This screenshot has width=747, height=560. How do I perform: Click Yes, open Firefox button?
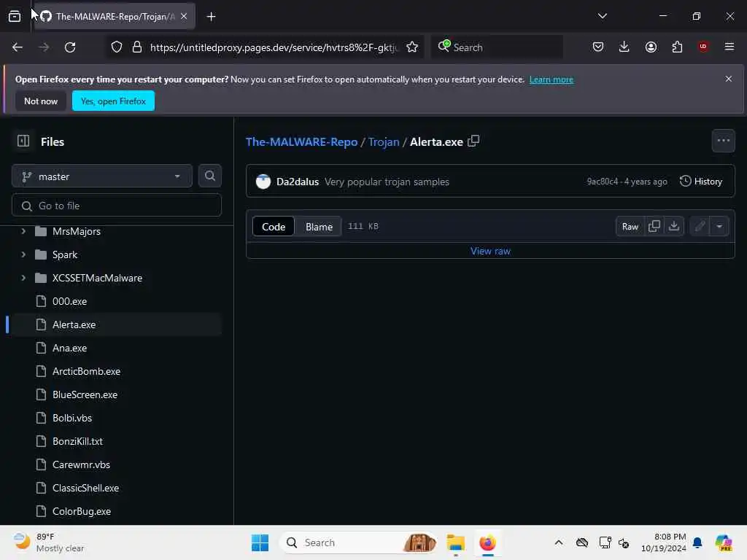[x=113, y=101]
